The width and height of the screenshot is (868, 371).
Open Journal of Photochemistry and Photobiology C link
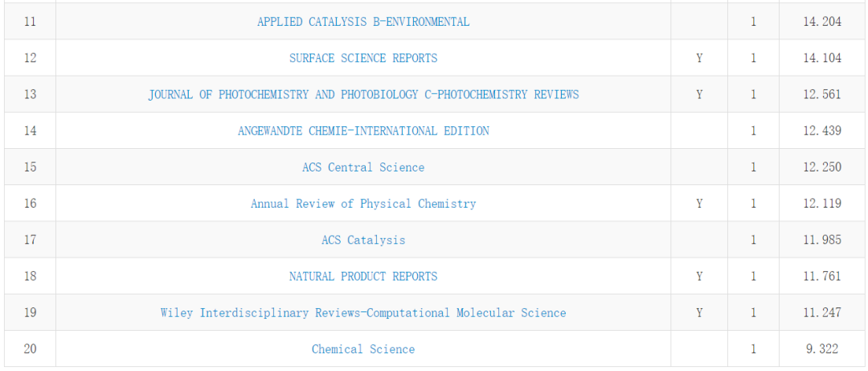point(363,94)
